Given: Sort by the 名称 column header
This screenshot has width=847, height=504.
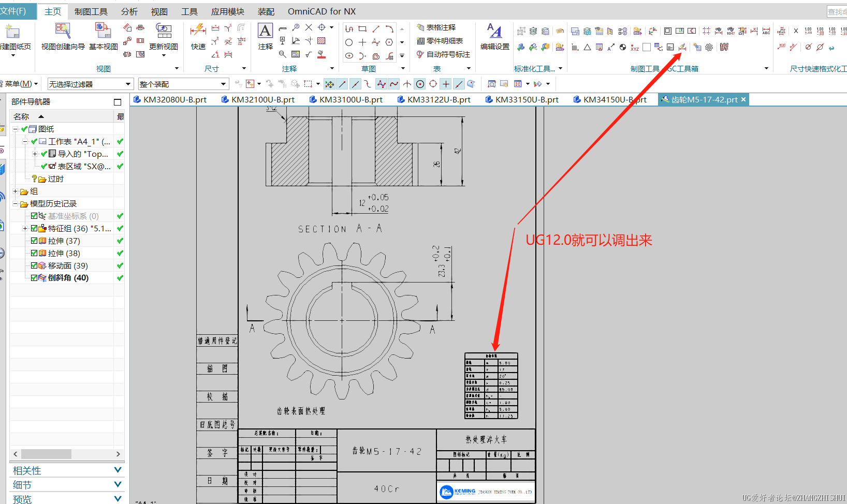Looking at the screenshot, I should tap(62, 116).
